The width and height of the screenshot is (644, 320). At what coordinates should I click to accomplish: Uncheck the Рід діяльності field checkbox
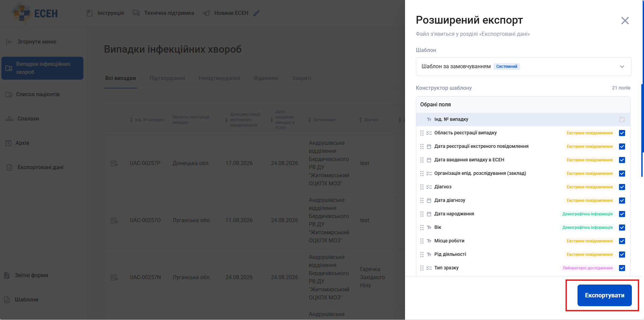coord(622,255)
